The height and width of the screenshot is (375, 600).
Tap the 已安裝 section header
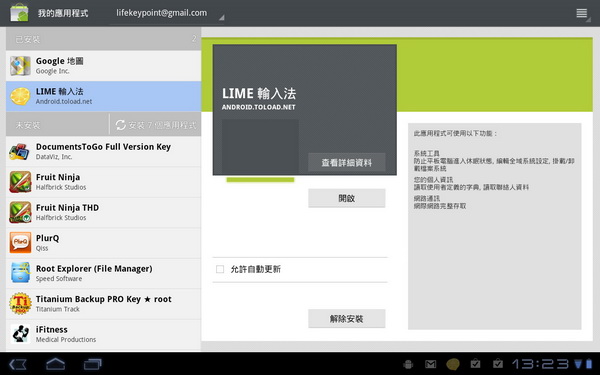coord(103,39)
